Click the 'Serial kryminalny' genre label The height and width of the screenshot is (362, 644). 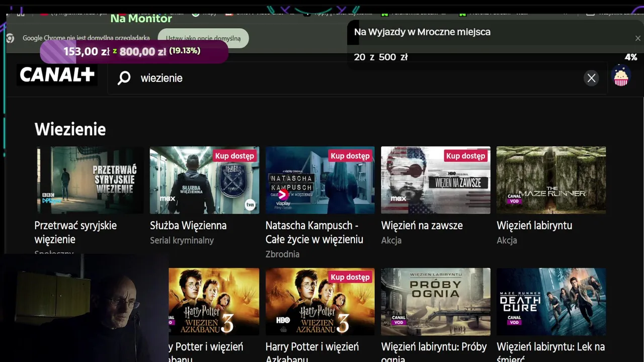[182, 240]
